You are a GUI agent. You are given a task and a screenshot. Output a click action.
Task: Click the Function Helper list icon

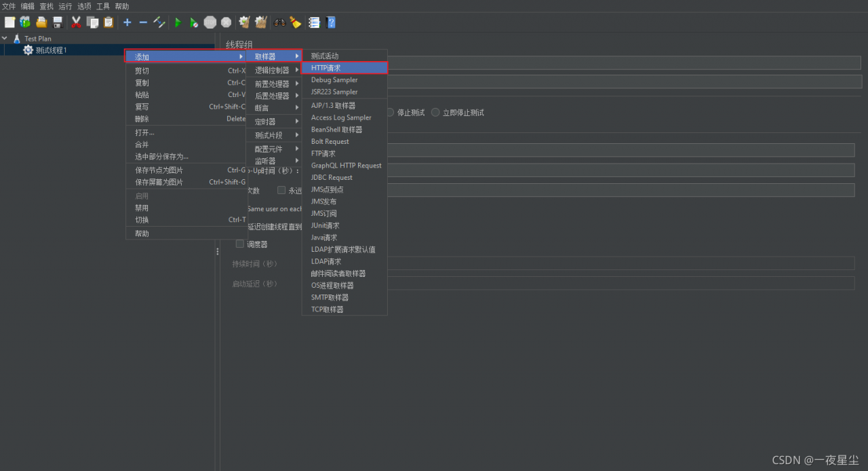point(314,22)
